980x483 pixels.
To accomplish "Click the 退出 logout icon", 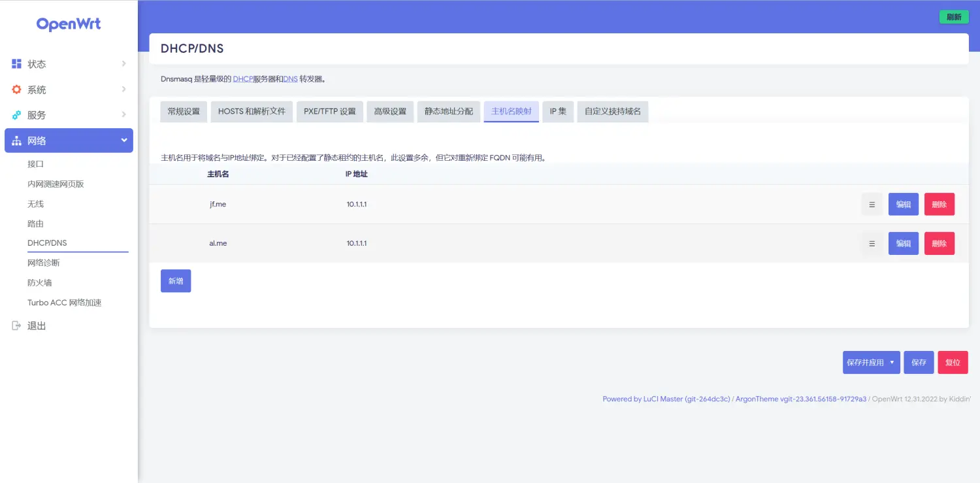I will click(16, 325).
